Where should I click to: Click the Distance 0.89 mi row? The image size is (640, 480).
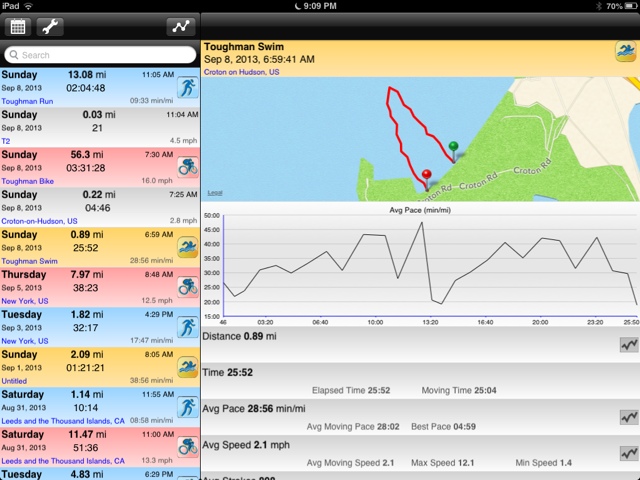coord(420,344)
